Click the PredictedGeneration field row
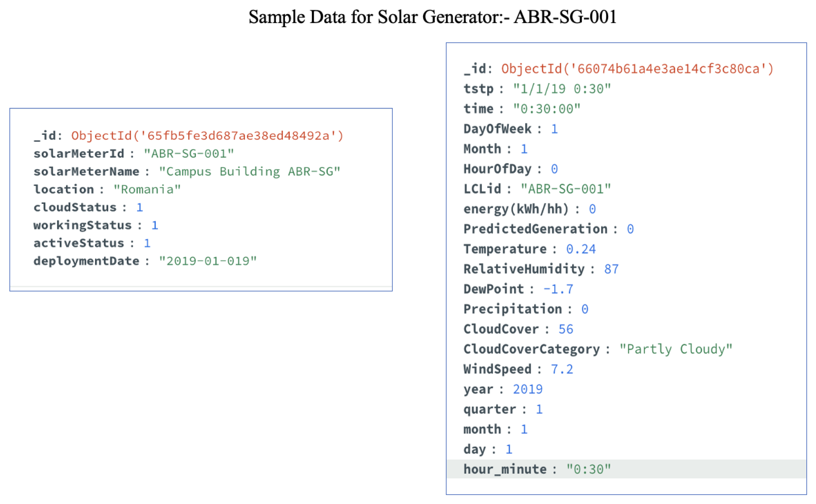Image resolution: width=816 pixels, height=504 pixels. (548, 229)
